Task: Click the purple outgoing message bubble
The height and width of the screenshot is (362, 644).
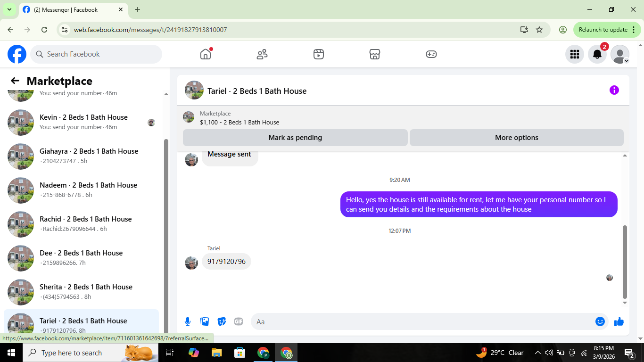Action: 479,205
